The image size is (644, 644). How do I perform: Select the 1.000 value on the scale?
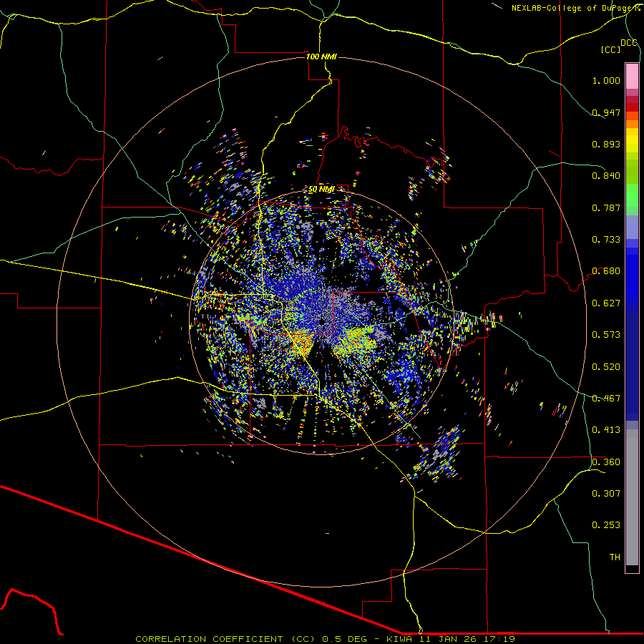(606, 80)
